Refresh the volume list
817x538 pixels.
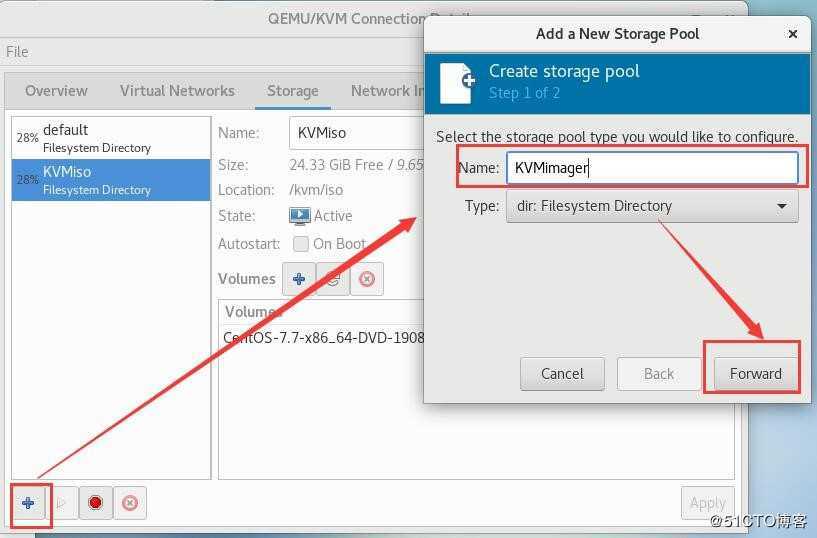[333, 279]
